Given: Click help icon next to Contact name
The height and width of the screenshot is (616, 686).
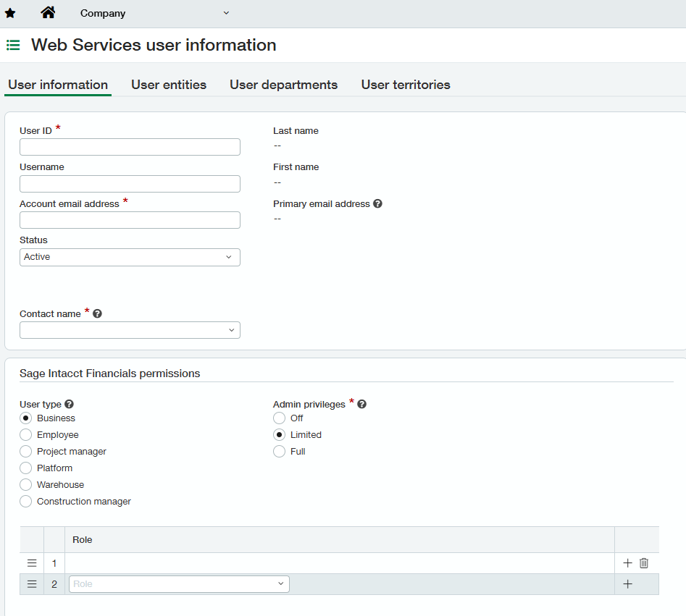Looking at the screenshot, I should 97,314.
